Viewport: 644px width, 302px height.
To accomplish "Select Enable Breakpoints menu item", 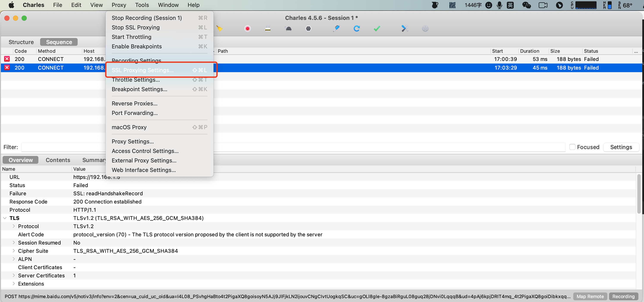I will [160, 47].
